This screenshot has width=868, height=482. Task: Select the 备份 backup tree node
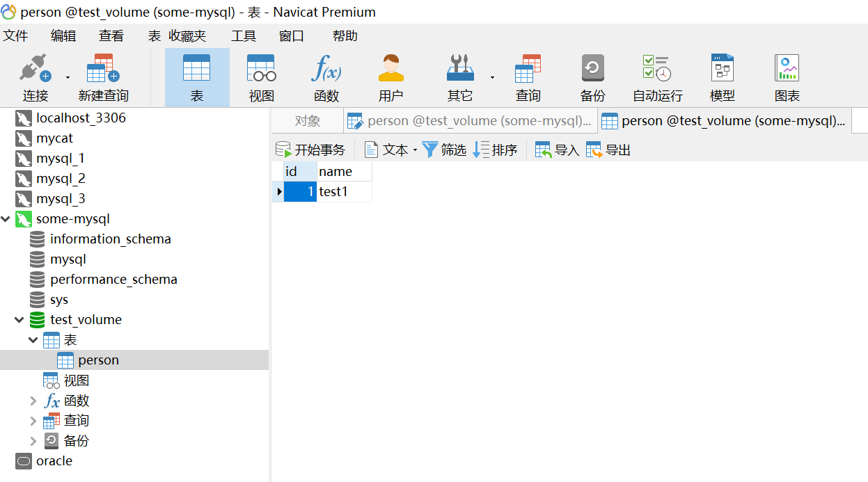point(77,440)
